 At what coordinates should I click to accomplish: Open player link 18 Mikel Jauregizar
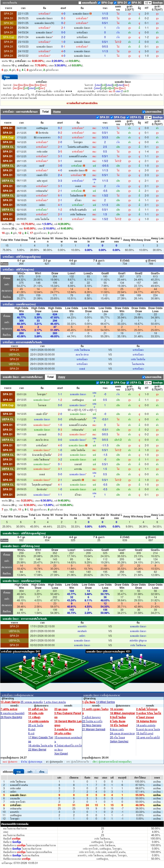pyautogui.click(x=122, y=713)
